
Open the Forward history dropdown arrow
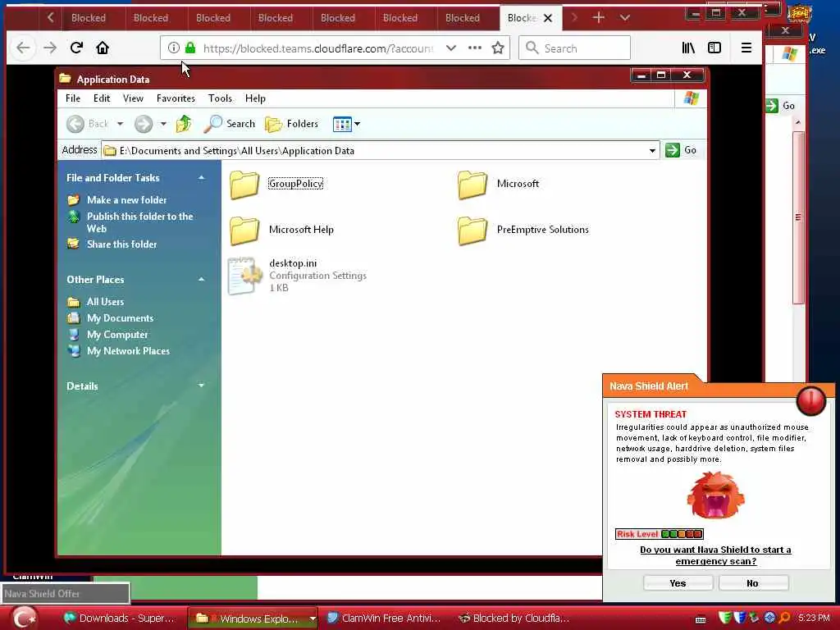[163, 124]
